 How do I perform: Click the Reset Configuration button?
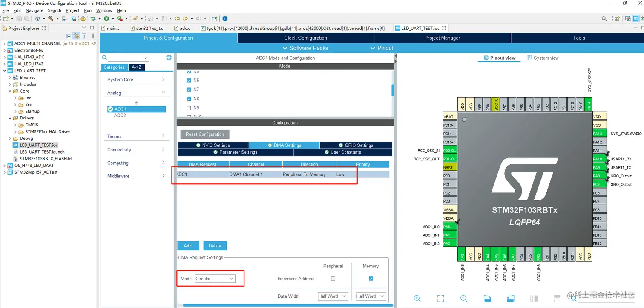[x=205, y=134]
